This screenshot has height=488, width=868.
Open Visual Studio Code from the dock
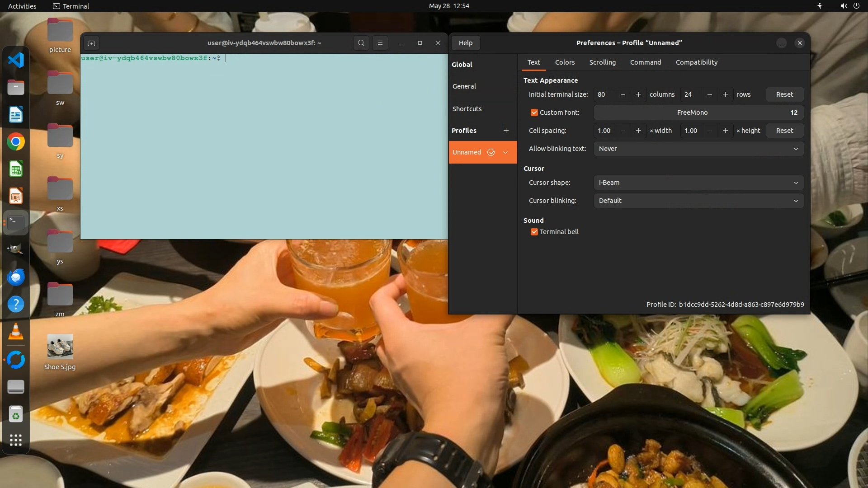16,60
